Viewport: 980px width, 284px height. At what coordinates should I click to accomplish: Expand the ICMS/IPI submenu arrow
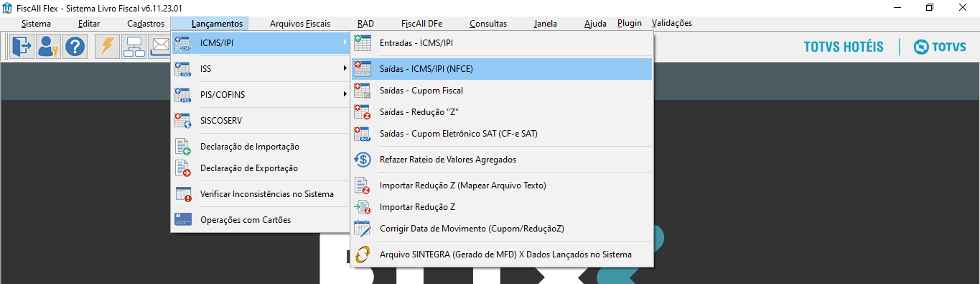coord(345,43)
